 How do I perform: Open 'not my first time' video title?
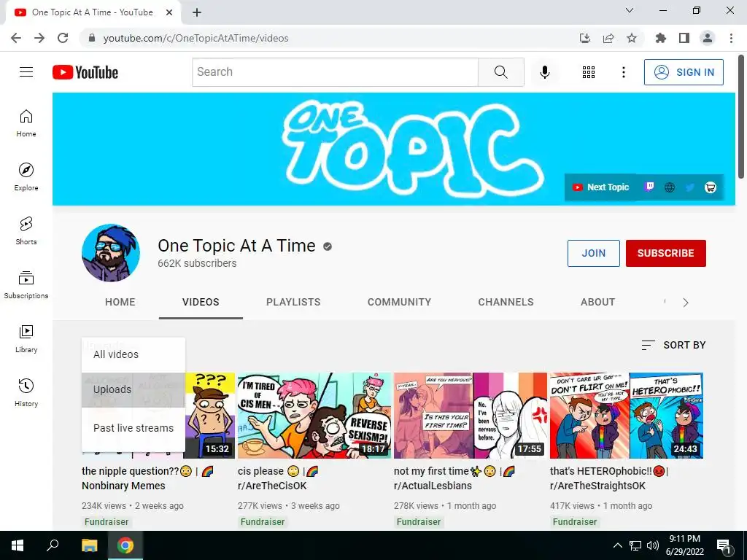coord(454,478)
